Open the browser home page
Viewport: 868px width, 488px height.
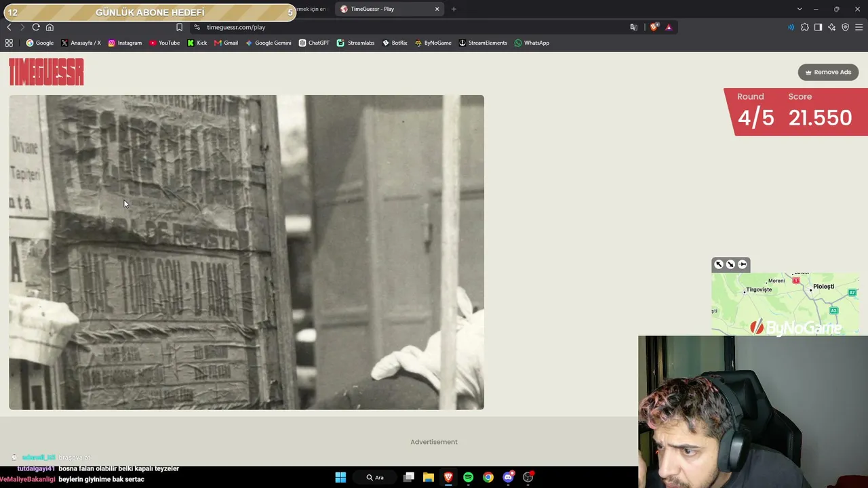[50, 27]
